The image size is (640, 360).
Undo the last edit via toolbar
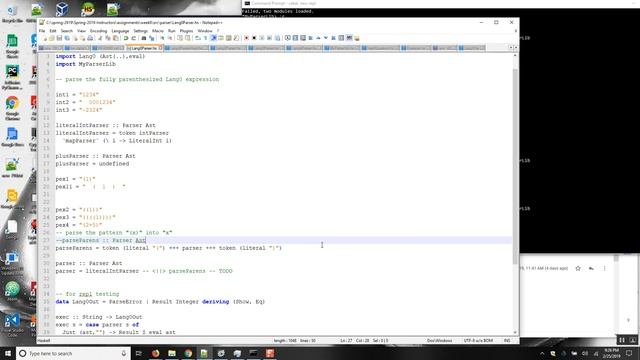[126, 38]
